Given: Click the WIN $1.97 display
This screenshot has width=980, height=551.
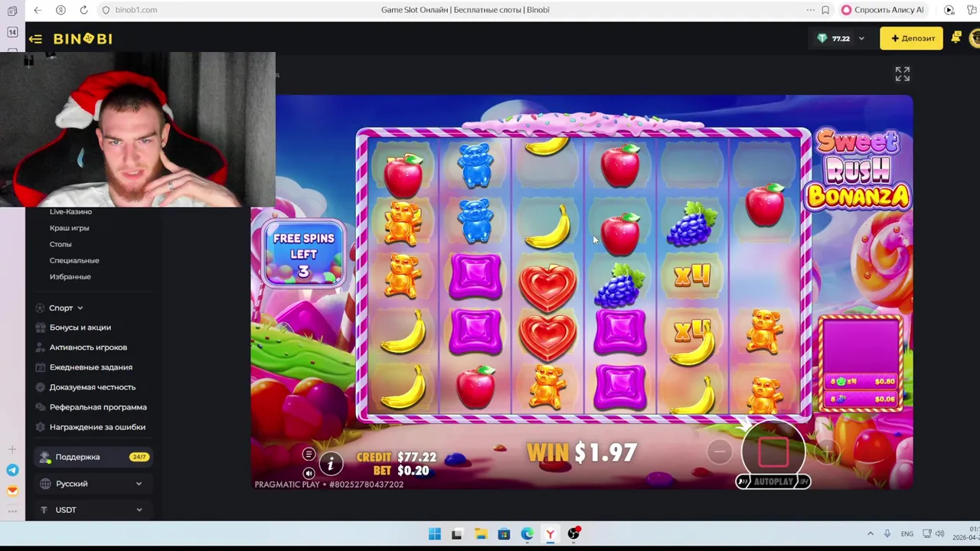Looking at the screenshot, I should coord(582,452).
